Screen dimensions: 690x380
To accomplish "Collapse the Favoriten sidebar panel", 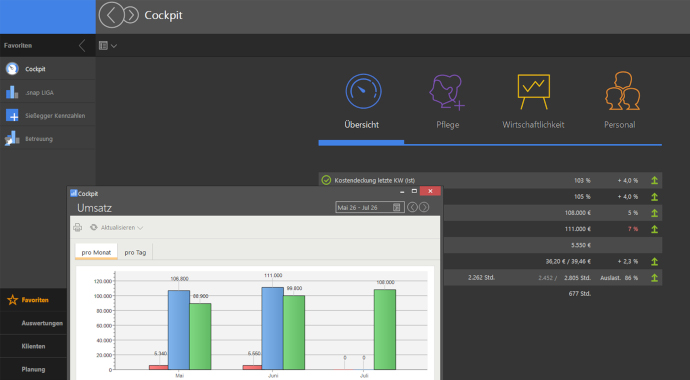I will [82, 45].
